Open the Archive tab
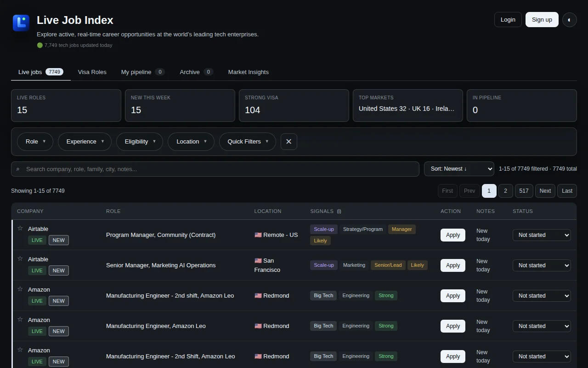Screen dimensions: 588x368 (x=197, y=72)
